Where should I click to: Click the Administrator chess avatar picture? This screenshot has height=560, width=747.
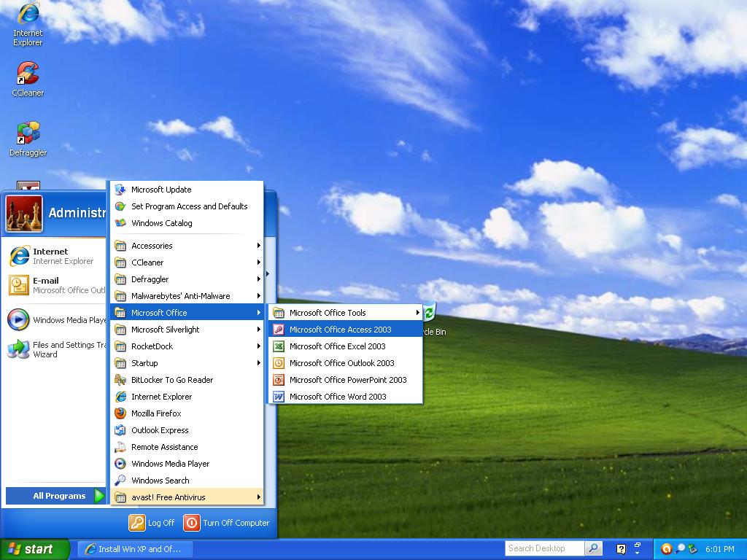pos(24,213)
